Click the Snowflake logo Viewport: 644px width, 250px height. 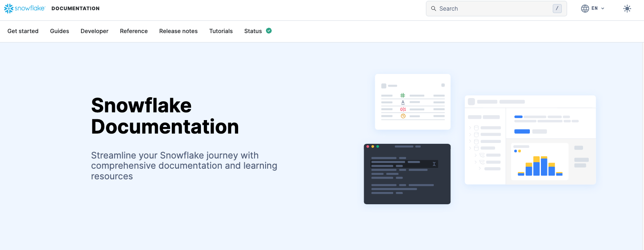[x=25, y=9]
